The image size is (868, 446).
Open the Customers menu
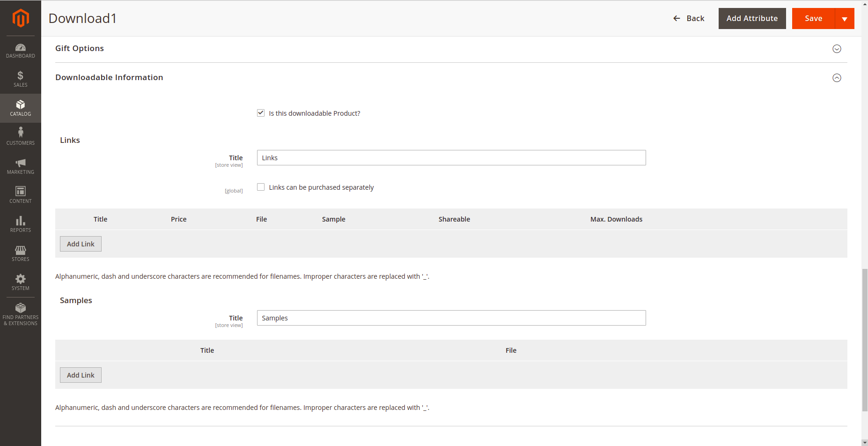(21, 136)
